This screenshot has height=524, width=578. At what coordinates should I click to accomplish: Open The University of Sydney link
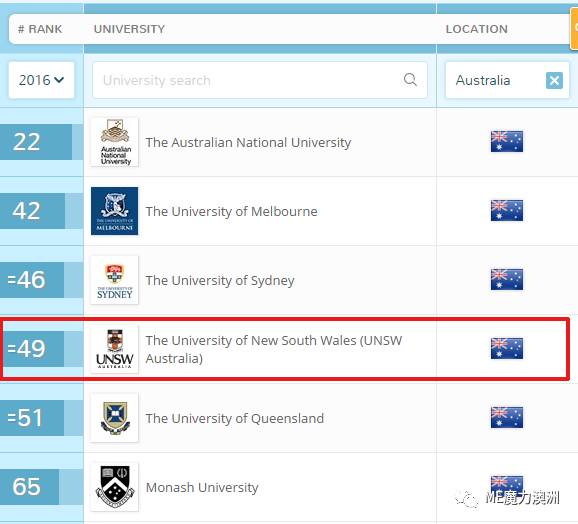220,280
